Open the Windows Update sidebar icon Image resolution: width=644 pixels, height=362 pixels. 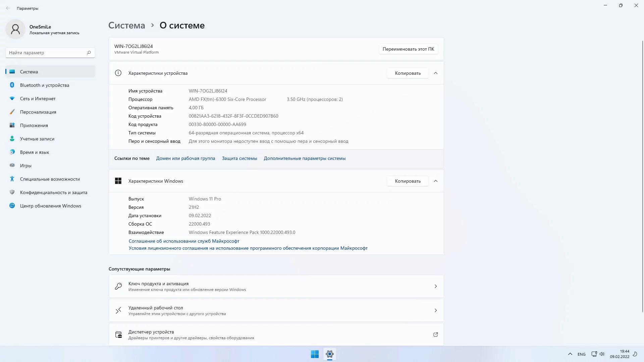[x=12, y=206]
